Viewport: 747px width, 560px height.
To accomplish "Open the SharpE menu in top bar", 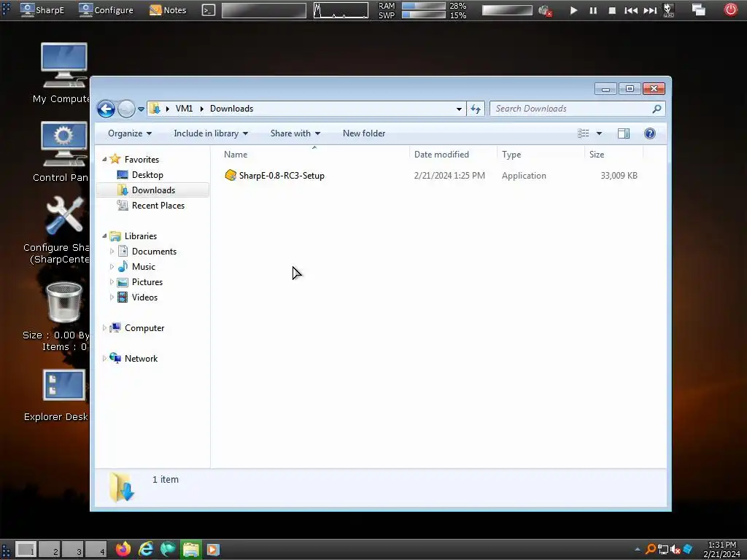I will click(42, 10).
